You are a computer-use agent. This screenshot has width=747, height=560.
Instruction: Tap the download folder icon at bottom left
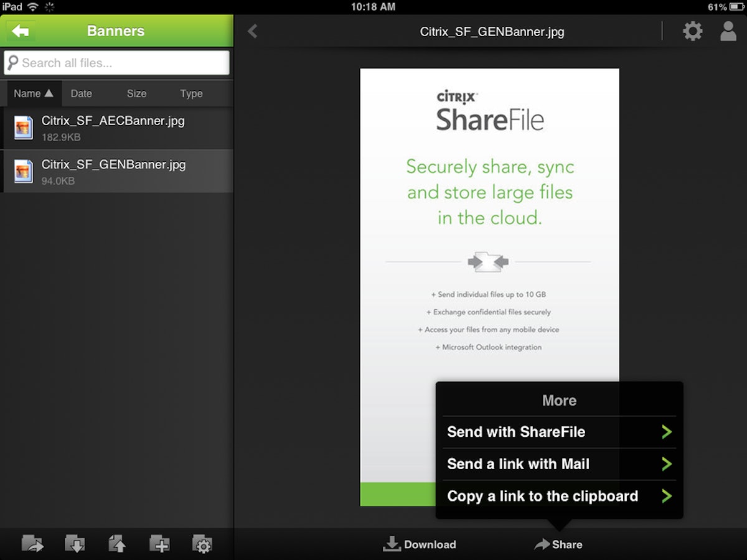(x=75, y=543)
